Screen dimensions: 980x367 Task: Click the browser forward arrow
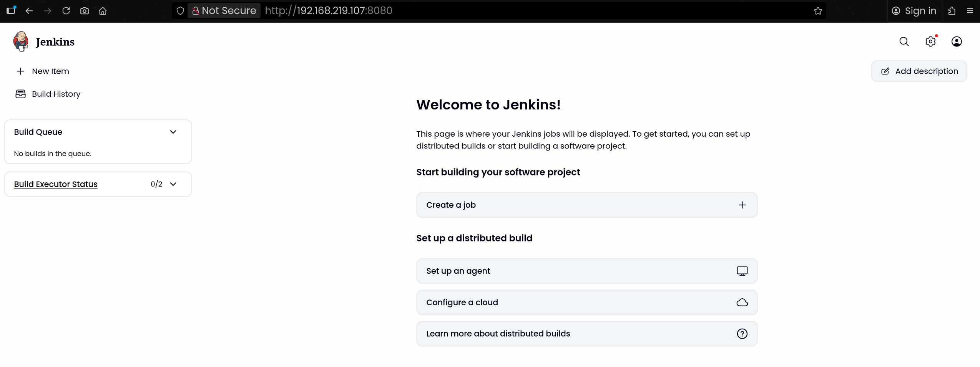click(x=48, y=11)
